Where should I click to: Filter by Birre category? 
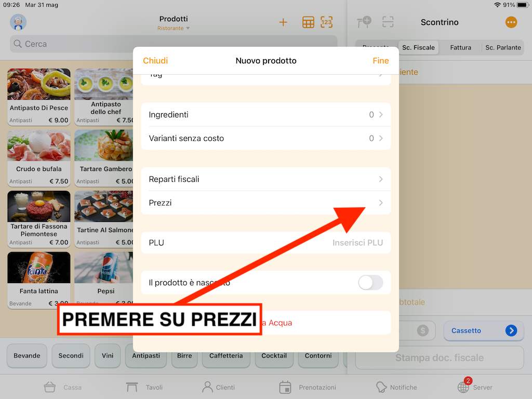click(x=184, y=356)
